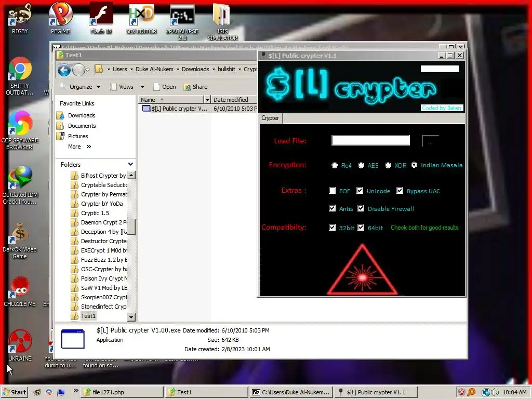The width and height of the screenshot is (532, 399).
Task: Enable the EOF checkbox
Action: (x=332, y=191)
